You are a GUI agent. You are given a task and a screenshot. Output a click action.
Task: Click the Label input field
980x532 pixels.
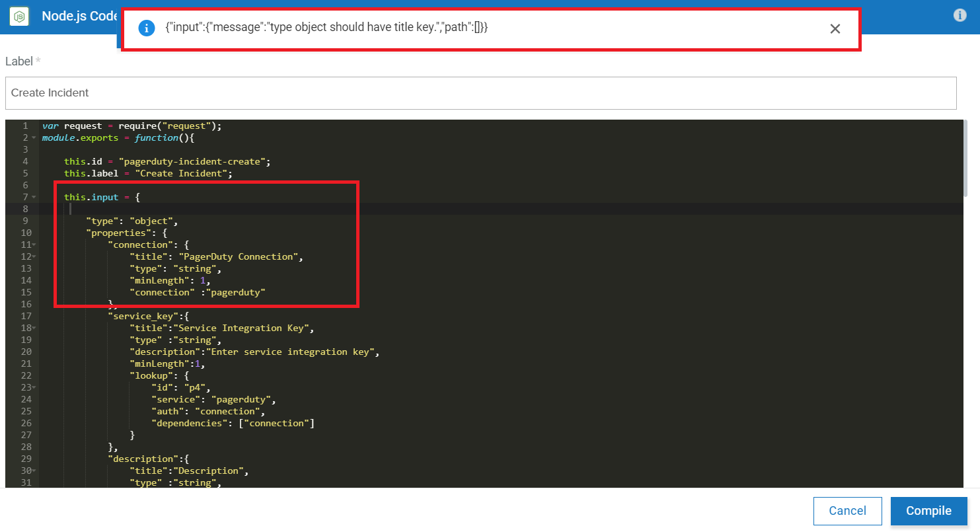(480, 93)
